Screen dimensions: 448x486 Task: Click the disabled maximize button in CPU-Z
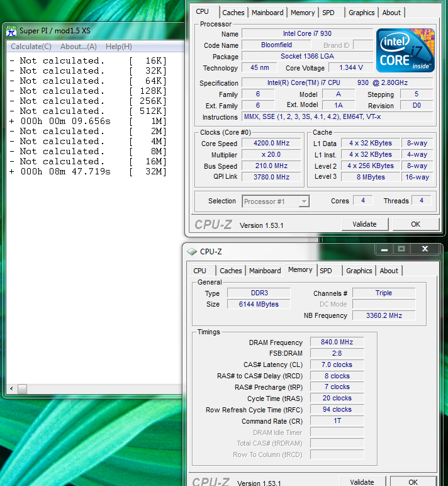401,249
